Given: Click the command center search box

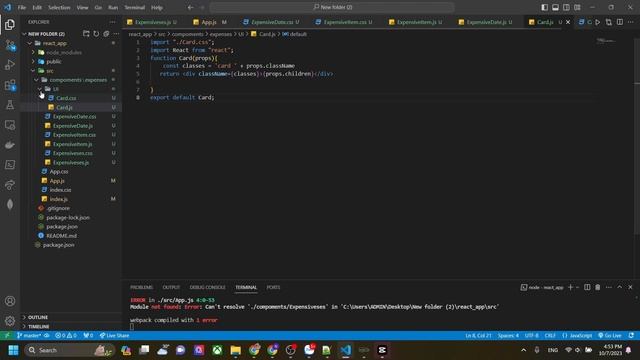Looking at the screenshot, I should (332, 7).
